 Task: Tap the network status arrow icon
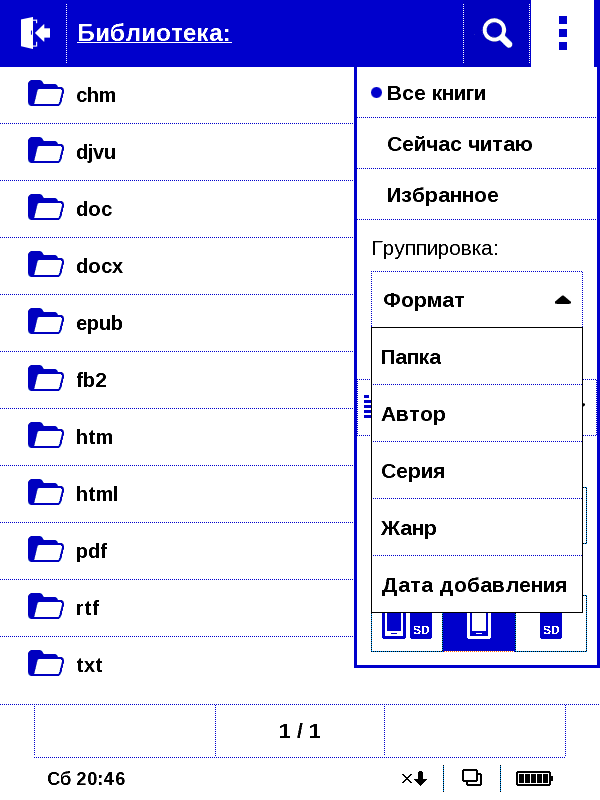point(414,778)
